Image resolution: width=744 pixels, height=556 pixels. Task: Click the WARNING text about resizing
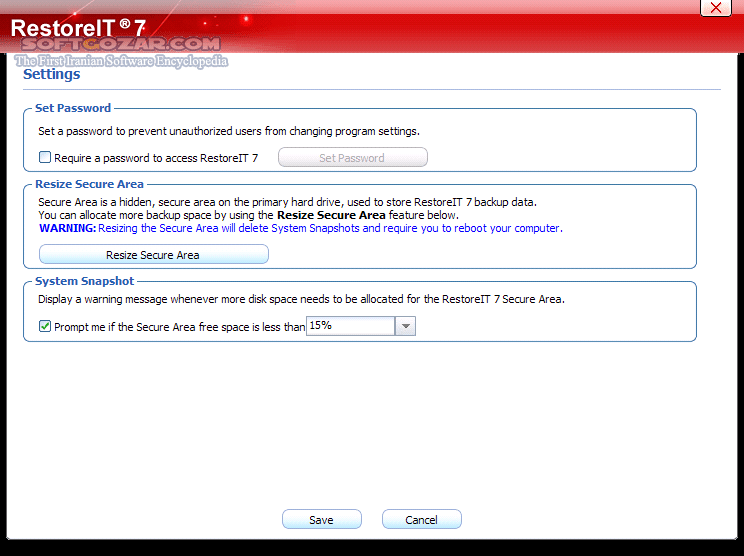point(301,228)
